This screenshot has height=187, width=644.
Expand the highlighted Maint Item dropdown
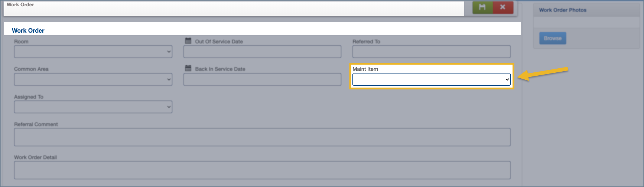coord(431,79)
